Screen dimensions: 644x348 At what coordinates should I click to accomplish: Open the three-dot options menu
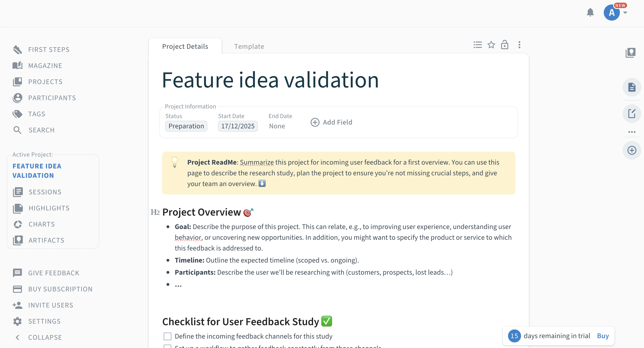(519, 45)
